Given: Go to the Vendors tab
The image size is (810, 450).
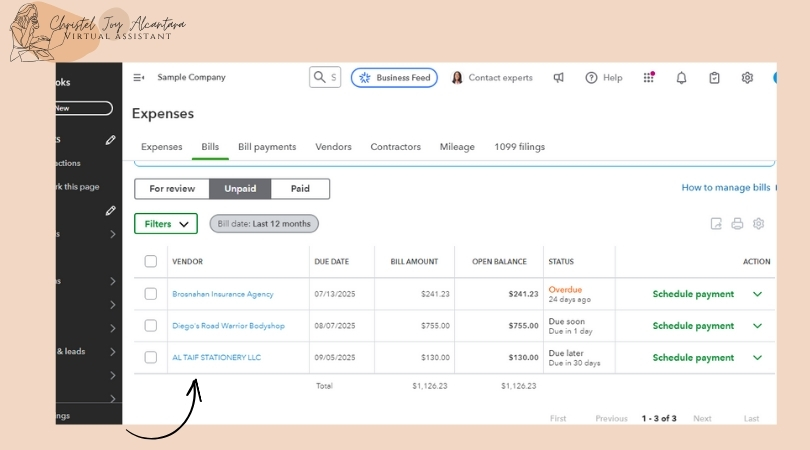Looking at the screenshot, I should [333, 147].
